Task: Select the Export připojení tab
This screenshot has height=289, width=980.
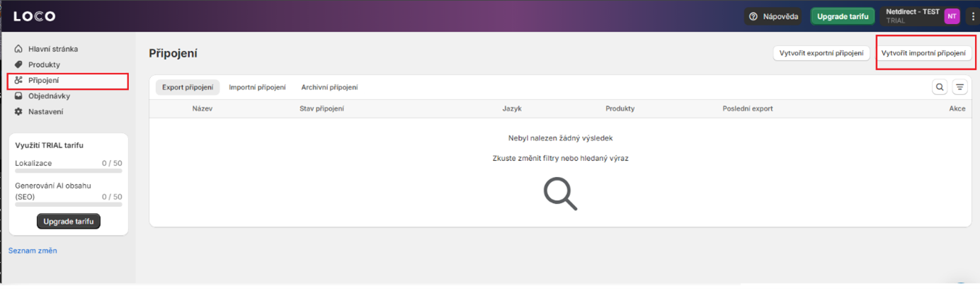Action: coord(188,87)
